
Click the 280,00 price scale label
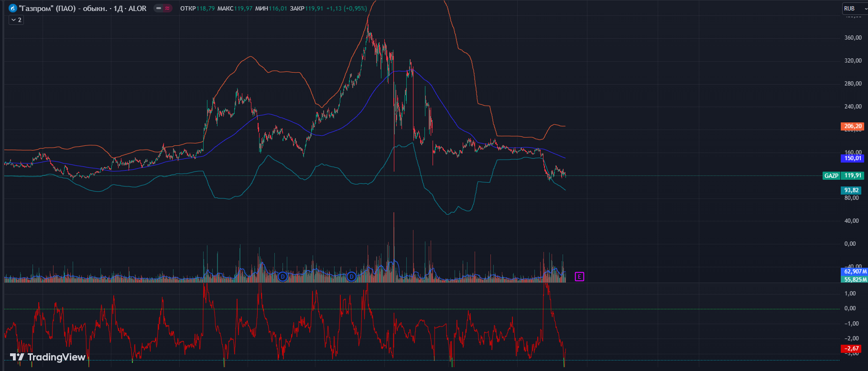tap(853, 84)
